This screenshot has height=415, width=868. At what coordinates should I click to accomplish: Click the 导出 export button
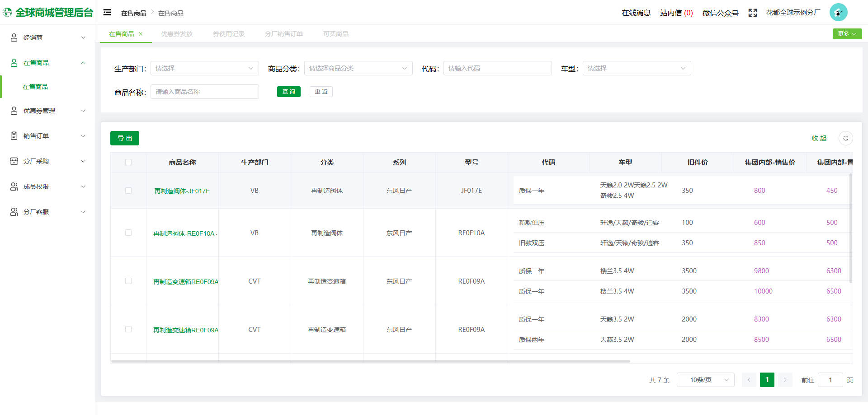[125, 138]
